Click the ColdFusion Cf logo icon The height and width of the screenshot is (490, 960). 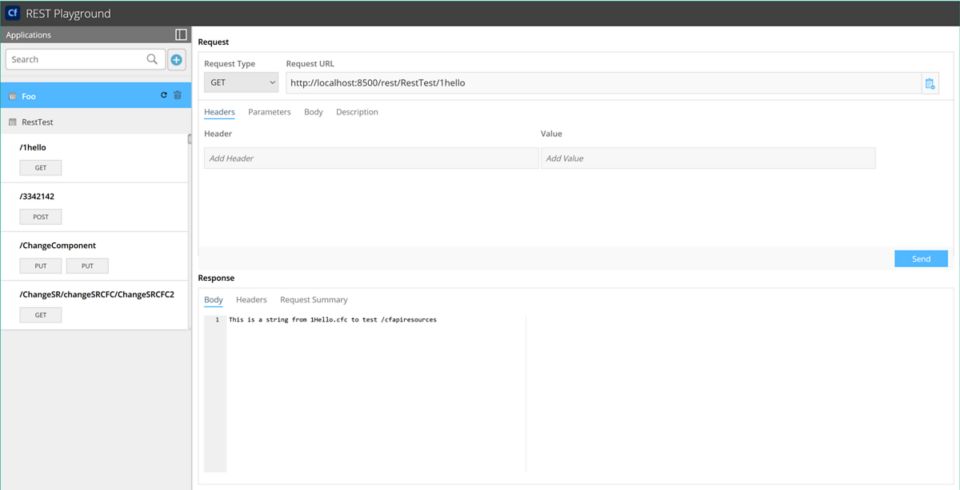click(x=13, y=14)
